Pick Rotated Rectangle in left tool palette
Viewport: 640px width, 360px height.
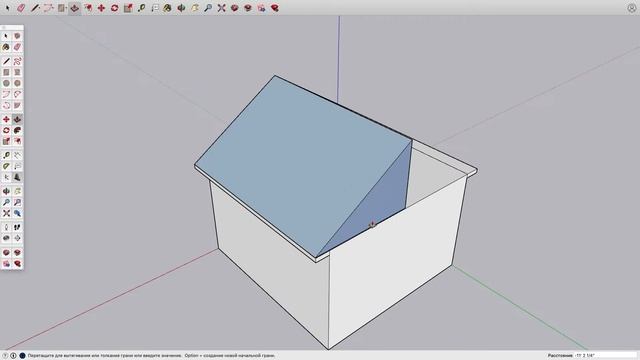point(17,72)
